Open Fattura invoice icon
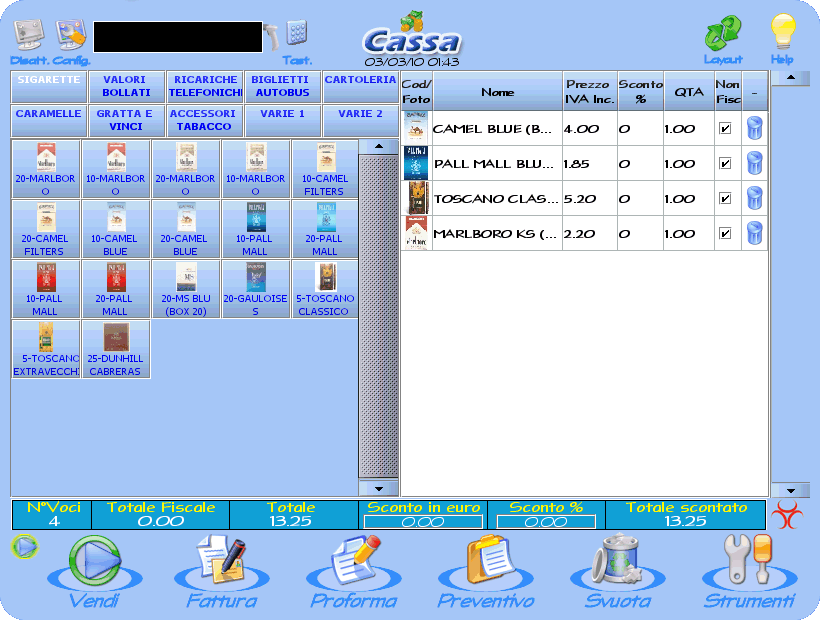This screenshot has height=620, width=821. (221, 560)
